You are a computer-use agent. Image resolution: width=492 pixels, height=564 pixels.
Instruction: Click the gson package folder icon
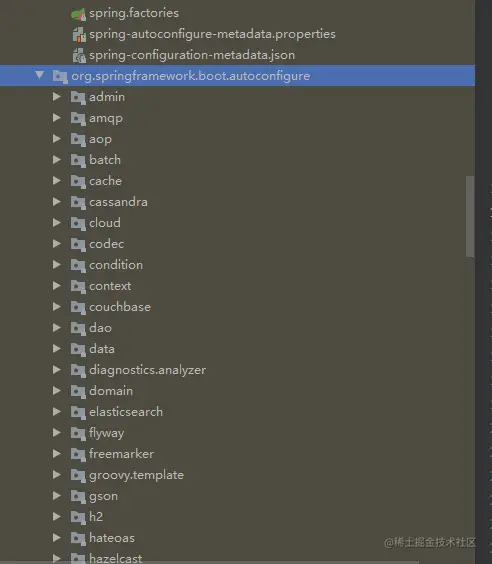78,496
